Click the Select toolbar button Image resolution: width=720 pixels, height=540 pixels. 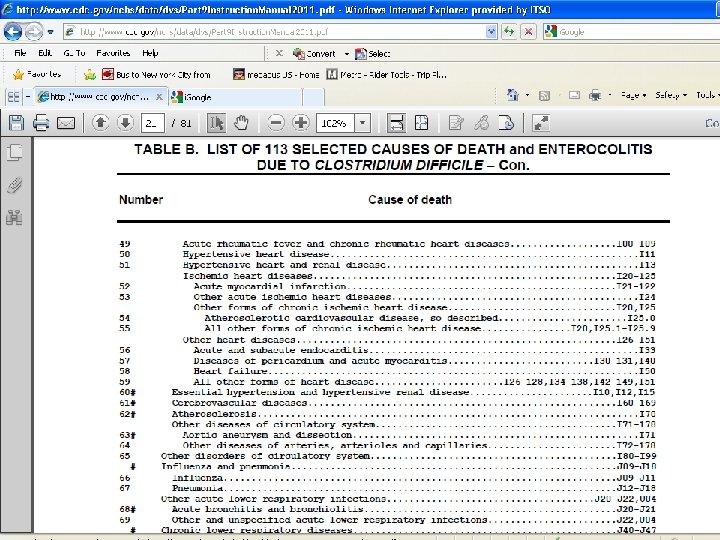[x=372, y=54]
